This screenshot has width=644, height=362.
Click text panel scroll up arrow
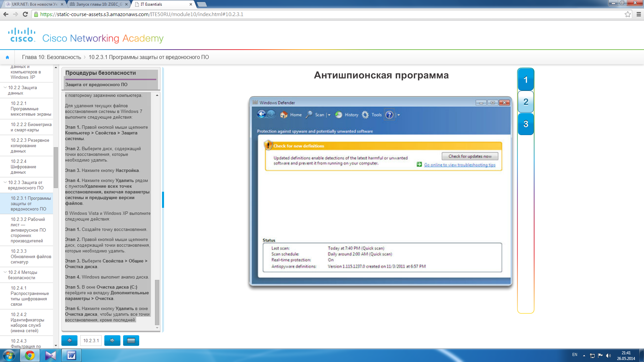pyautogui.click(x=157, y=96)
